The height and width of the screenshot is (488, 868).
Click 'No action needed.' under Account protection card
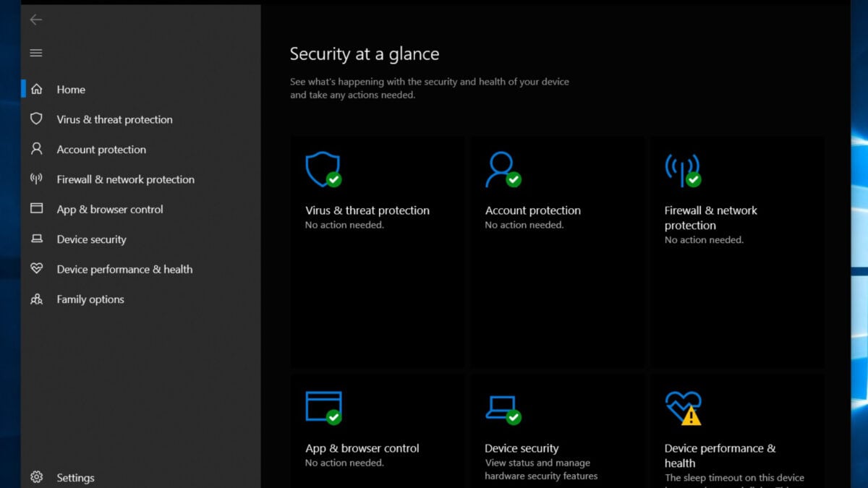524,226
